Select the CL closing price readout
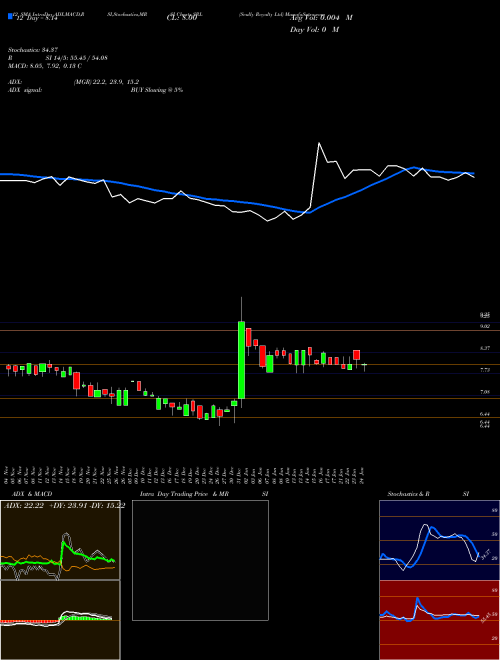This screenshot has height=660, width=500. (x=182, y=18)
